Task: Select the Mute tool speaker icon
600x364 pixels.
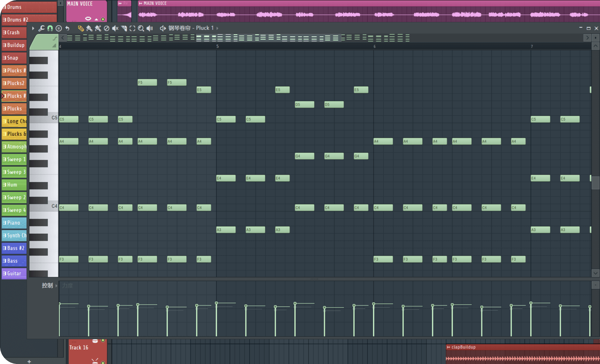Action: (115, 28)
